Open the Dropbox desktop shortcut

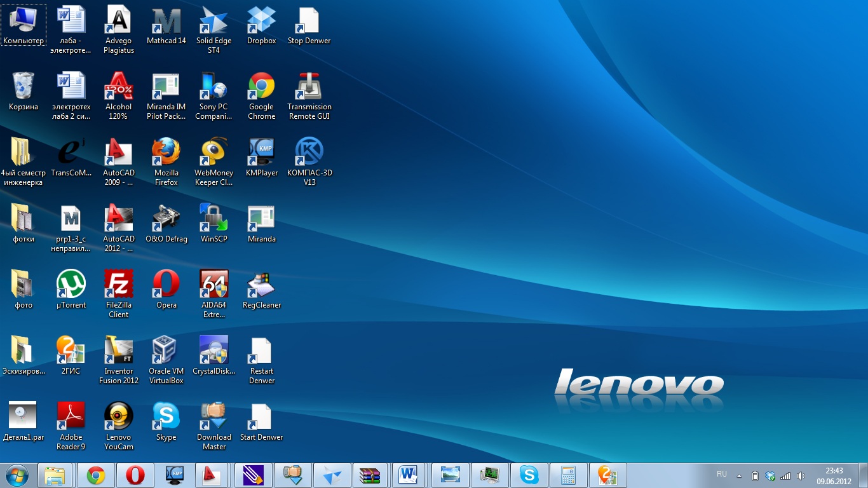(262, 25)
